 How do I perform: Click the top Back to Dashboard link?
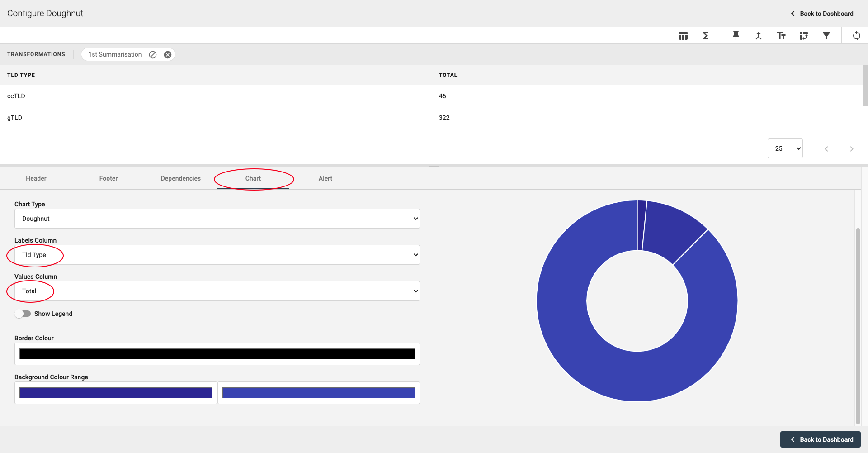point(822,14)
